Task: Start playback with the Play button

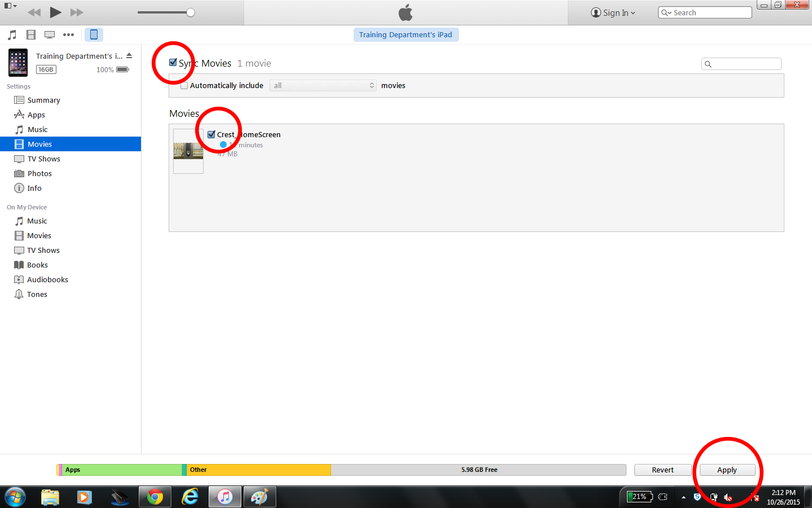Action: [55, 12]
